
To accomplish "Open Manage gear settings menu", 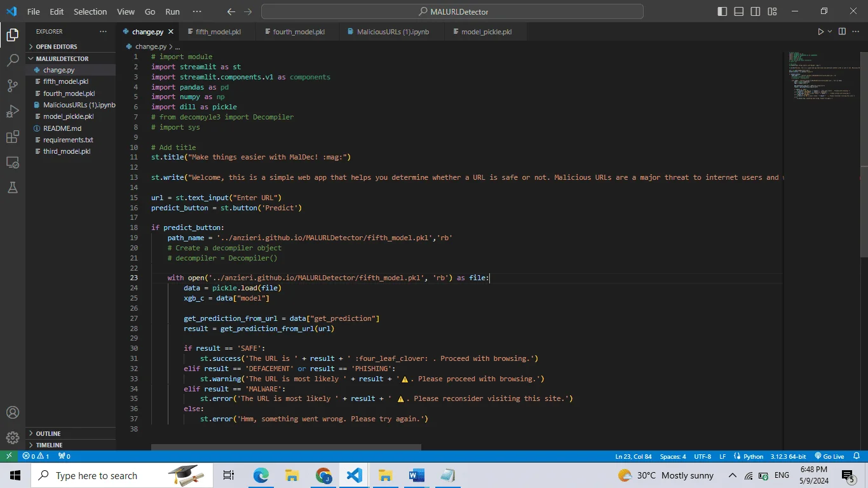I will [12, 438].
